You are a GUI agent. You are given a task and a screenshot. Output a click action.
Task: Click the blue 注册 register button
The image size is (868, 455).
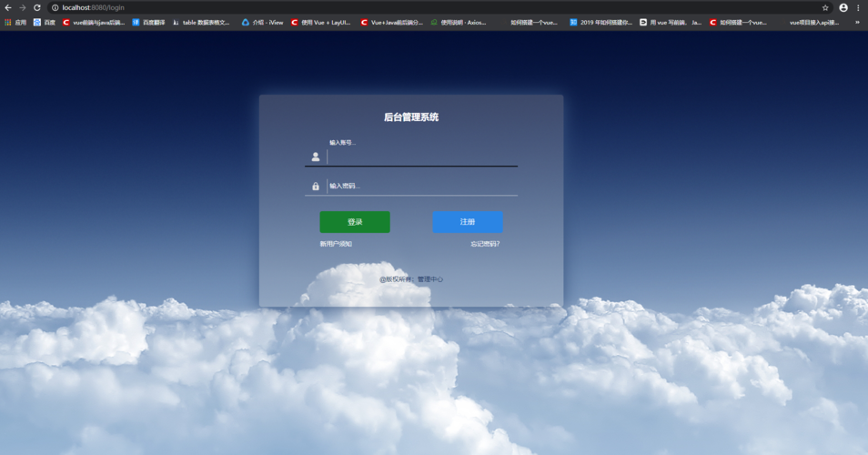click(x=468, y=222)
